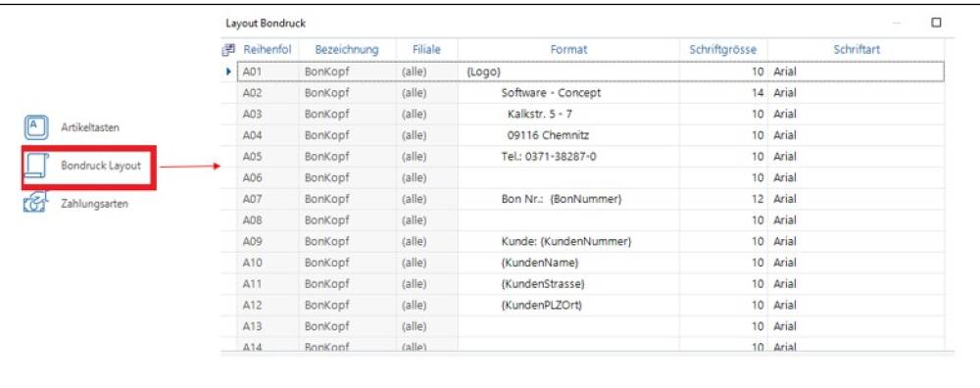
Task: Sort by the Reihenfol column header
Action: pyautogui.click(x=268, y=49)
